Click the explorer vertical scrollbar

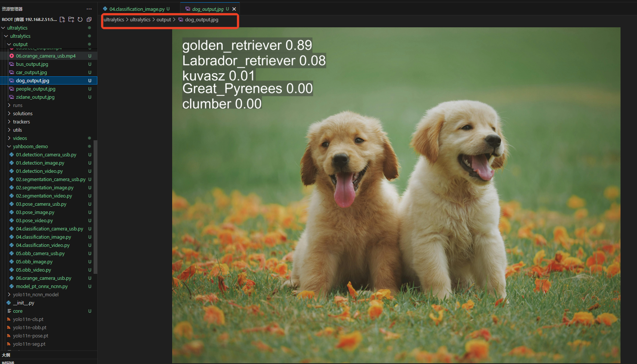tap(95, 207)
